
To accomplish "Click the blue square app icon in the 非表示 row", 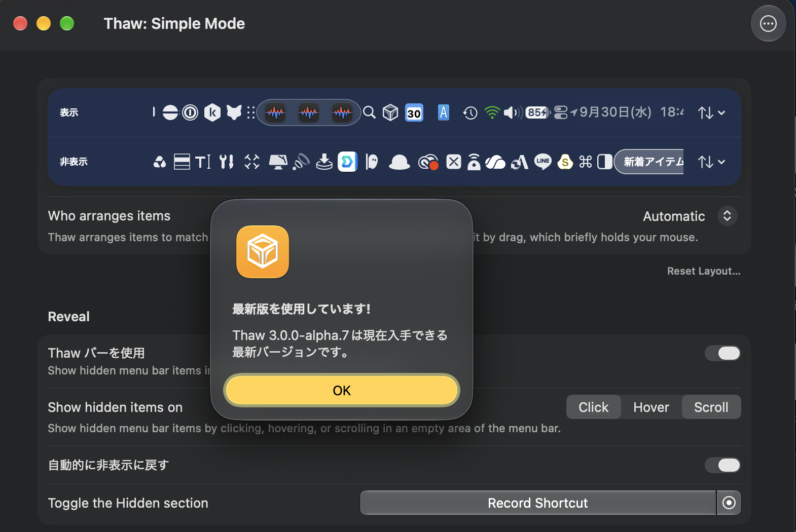I will coord(347,162).
